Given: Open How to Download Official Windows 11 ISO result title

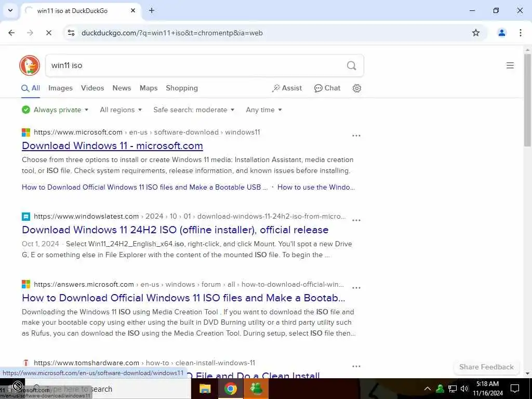Looking at the screenshot, I should pyautogui.click(x=183, y=298).
